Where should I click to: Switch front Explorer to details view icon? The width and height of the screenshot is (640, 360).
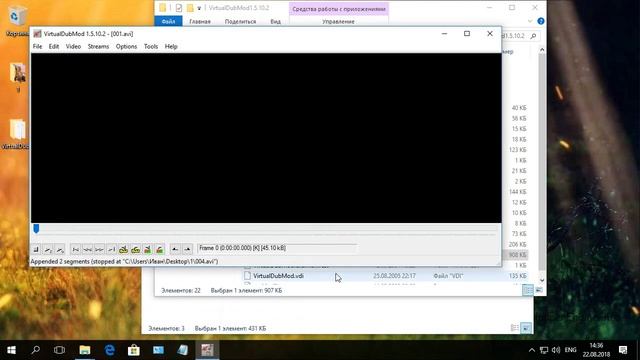point(527,290)
